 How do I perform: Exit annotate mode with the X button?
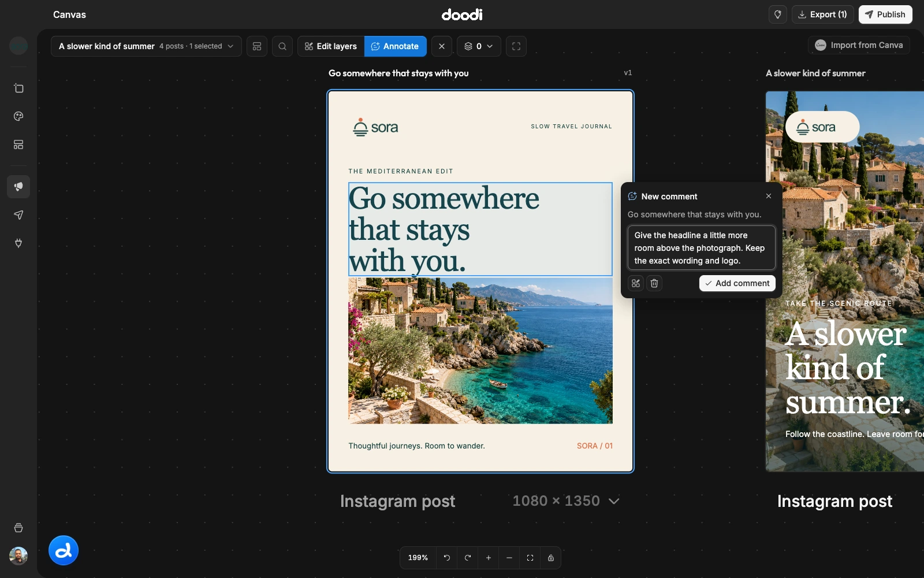tap(442, 46)
